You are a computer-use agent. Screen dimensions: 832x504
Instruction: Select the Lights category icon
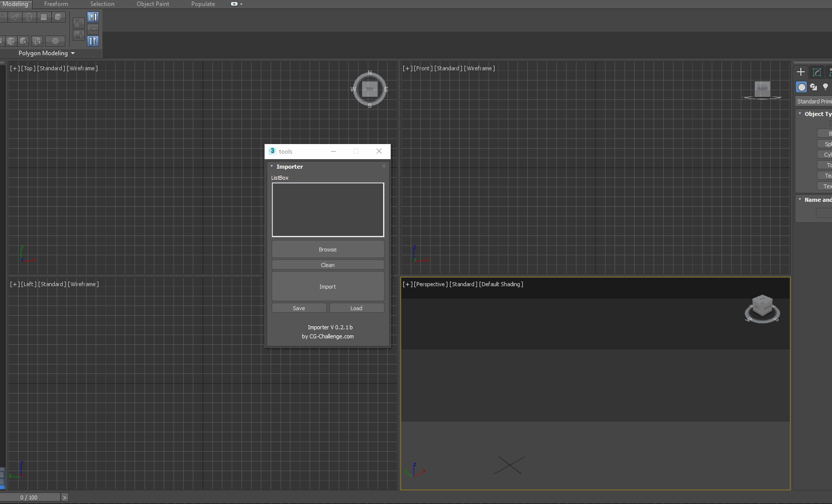tap(825, 87)
